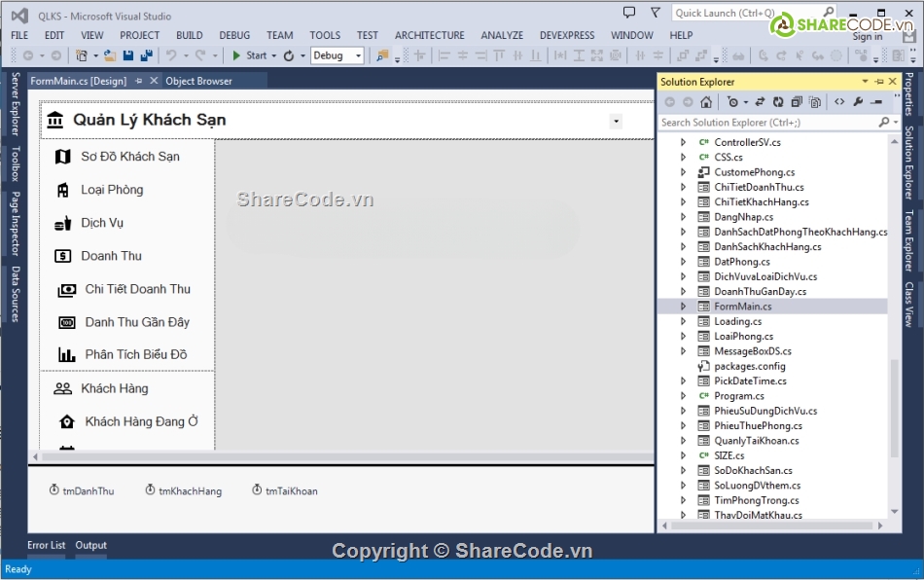Click Home icon in Solution Explorer

[x=706, y=102]
